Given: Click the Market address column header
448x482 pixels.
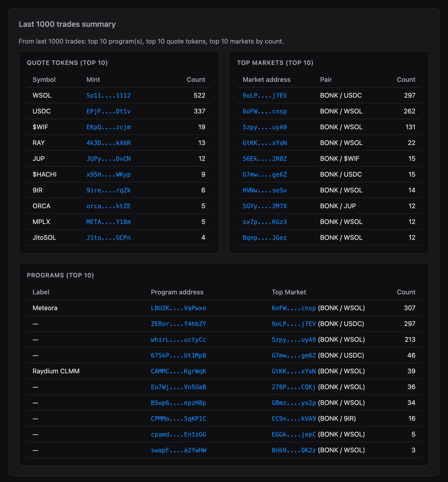Looking at the screenshot, I should [266, 79].
